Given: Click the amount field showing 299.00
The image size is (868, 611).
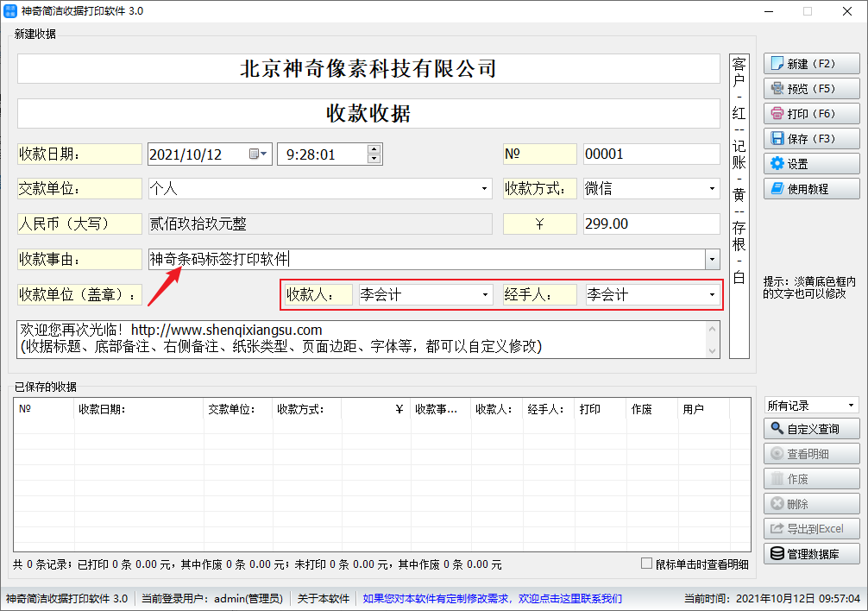Looking at the screenshot, I should click(651, 224).
